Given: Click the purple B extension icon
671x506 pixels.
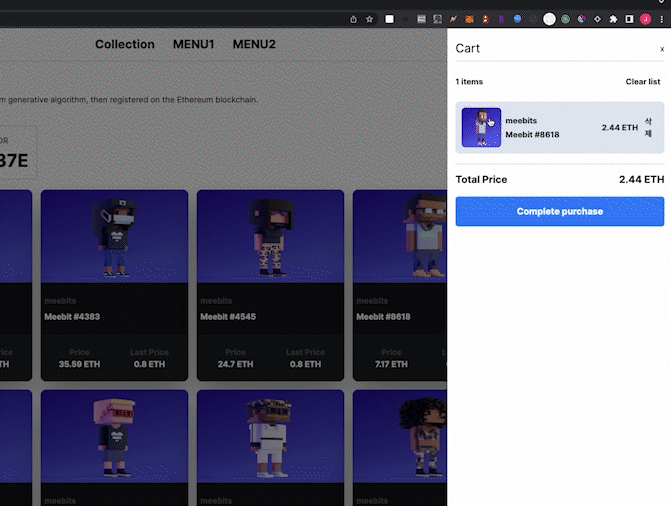Looking at the screenshot, I should click(x=502, y=19).
